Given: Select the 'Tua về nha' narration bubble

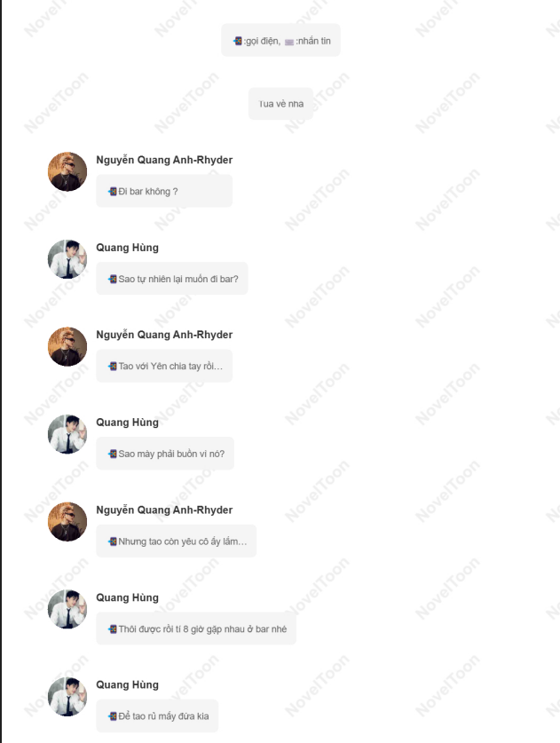Looking at the screenshot, I should [281, 104].
